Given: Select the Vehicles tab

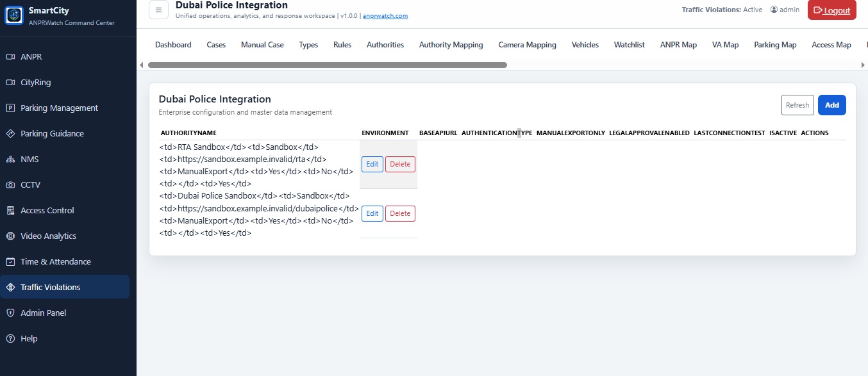Looking at the screenshot, I should click(585, 45).
